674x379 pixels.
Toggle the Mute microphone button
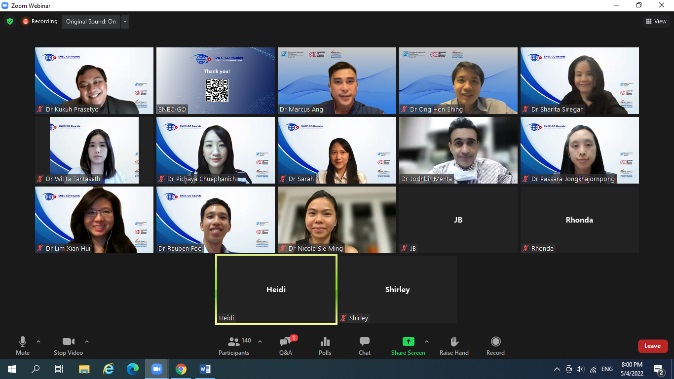pos(23,345)
